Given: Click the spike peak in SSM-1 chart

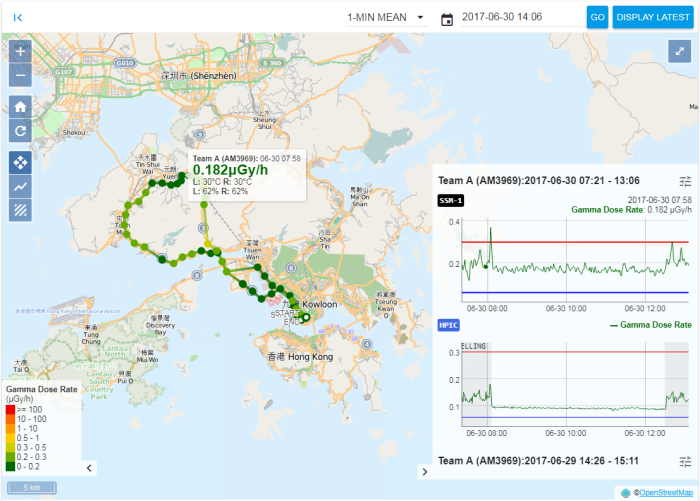Looking at the screenshot, I should 491,229.
